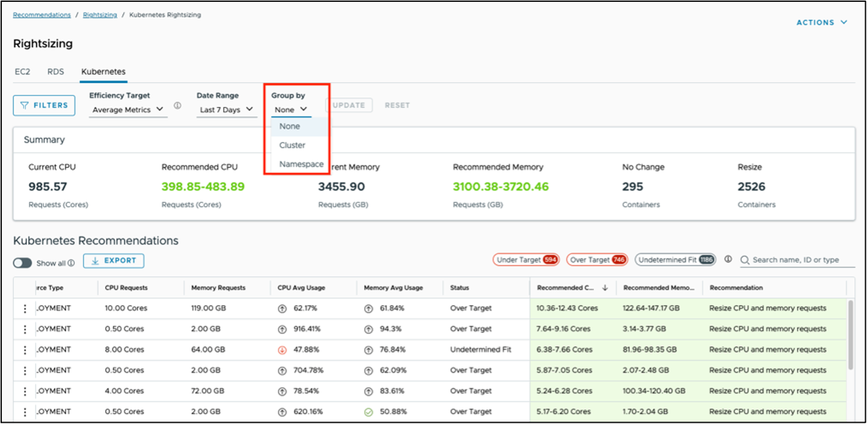Click the 398.85-483.89 recommended CPU value
The image size is (868, 426).
click(x=203, y=187)
